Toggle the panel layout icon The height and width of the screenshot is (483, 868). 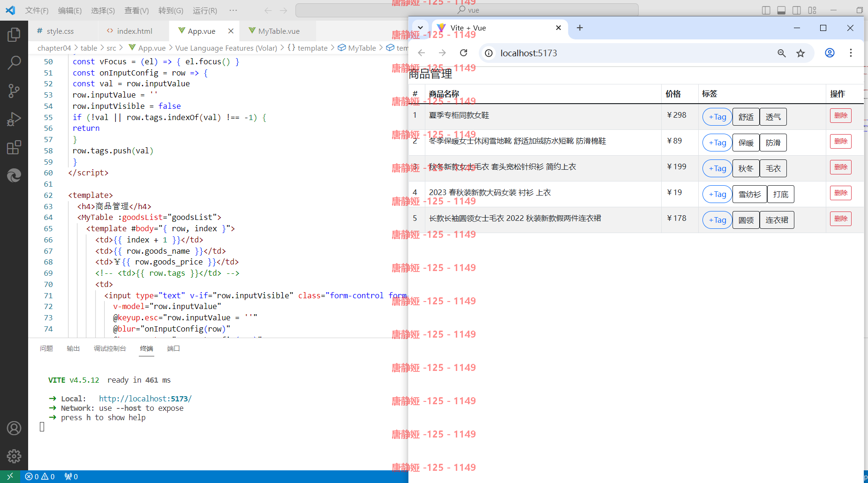(781, 10)
